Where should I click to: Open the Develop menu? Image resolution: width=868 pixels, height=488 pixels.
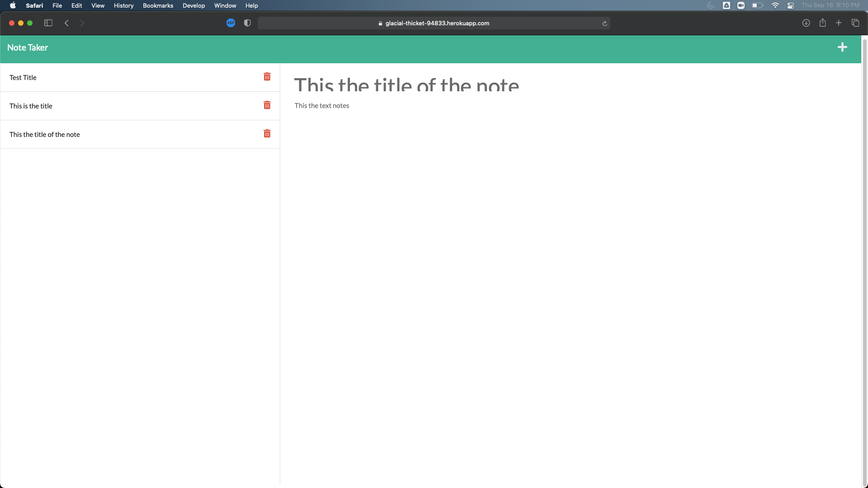tap(193, 5)
